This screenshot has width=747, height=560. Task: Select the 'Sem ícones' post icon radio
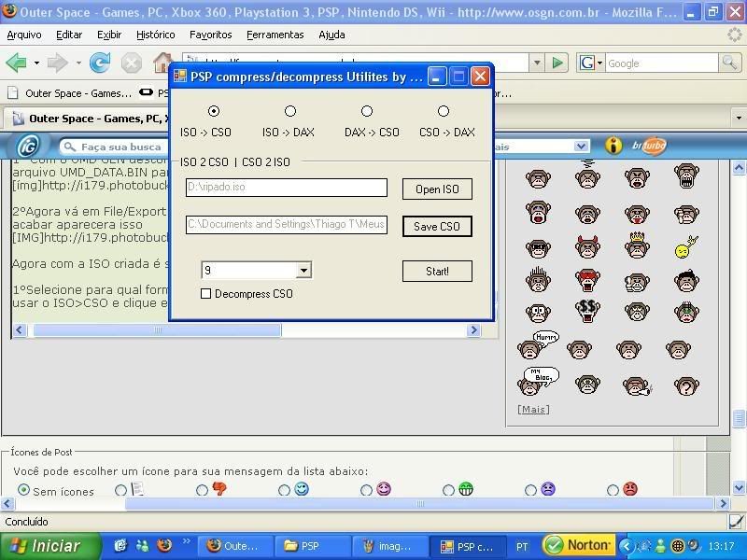coord(23,489)
